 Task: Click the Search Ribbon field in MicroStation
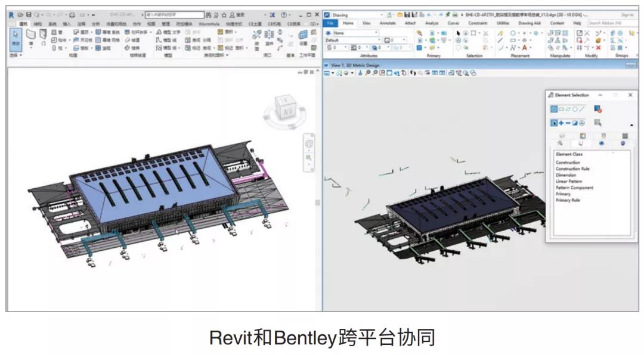[613, 23]
